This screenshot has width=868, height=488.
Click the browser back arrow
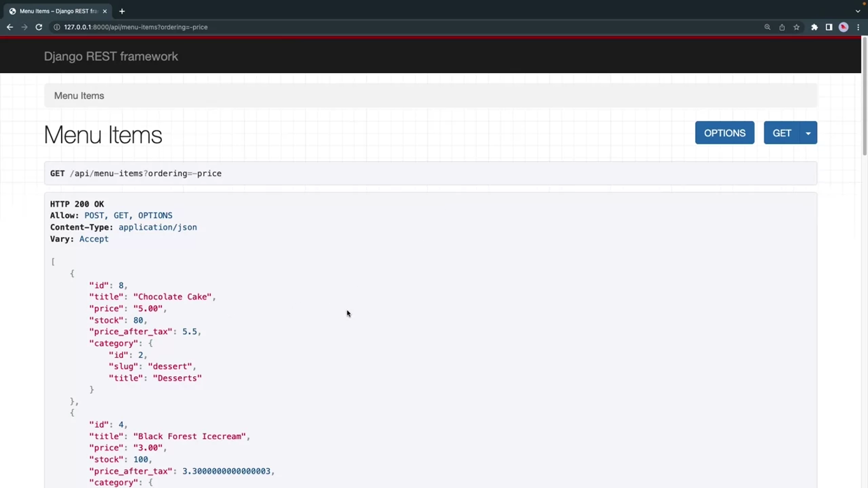(x=10, y=27)
